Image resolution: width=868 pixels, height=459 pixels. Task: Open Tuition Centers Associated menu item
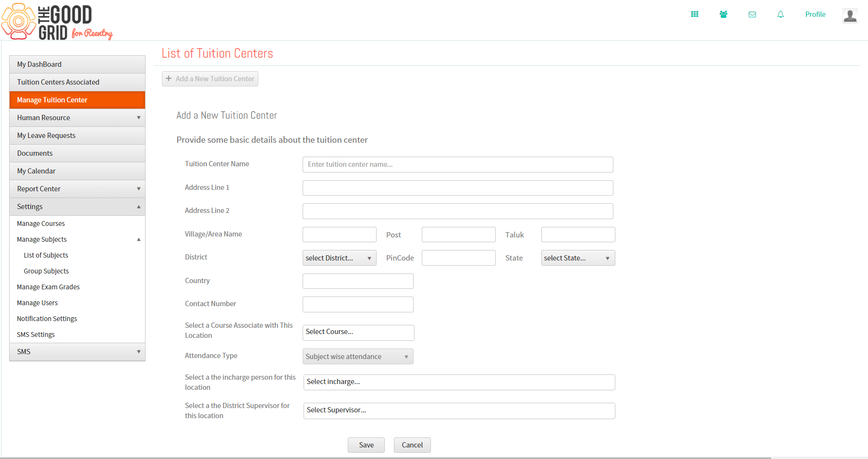pyautogui.click(x=77, y=82)
